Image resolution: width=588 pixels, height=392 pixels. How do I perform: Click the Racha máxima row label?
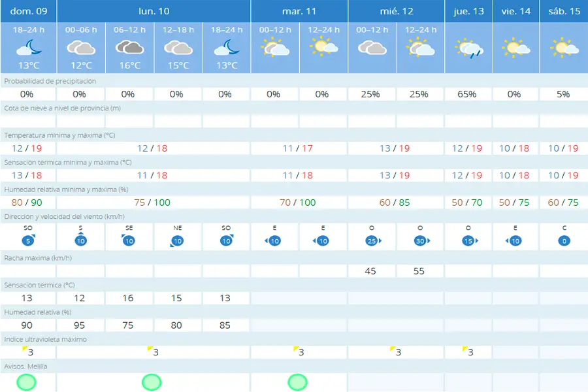[x=38, y=257]
